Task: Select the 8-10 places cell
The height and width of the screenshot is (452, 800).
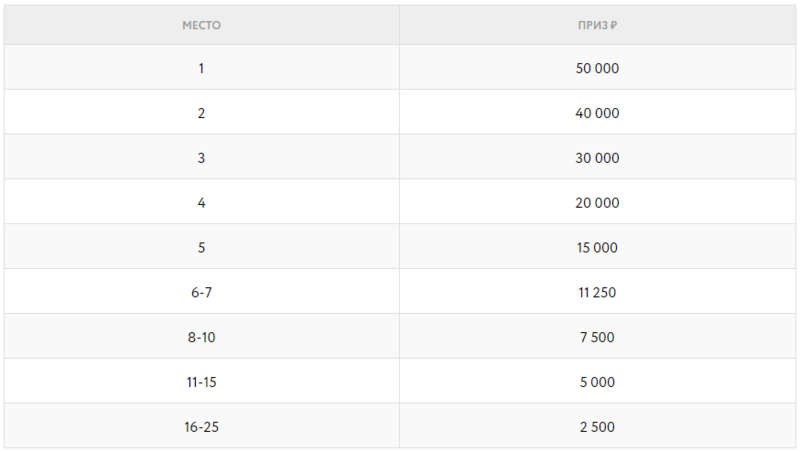Action: click(x=202, y=336)
